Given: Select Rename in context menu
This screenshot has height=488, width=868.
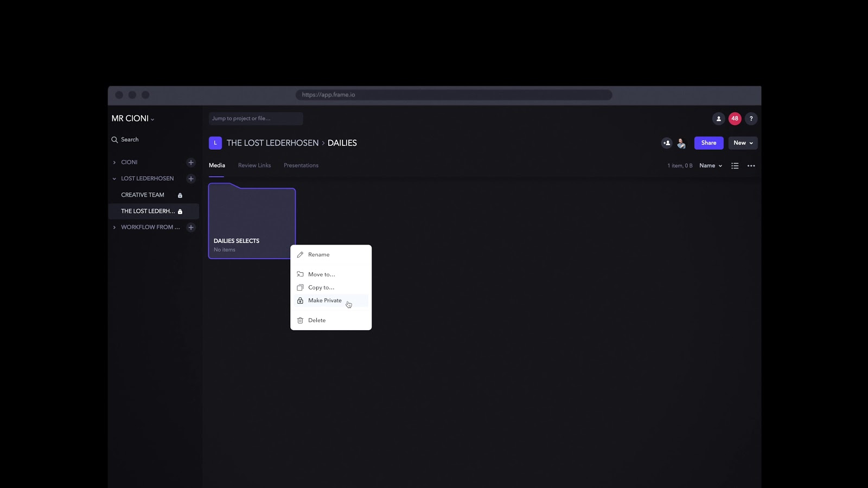Looking at the screenshot, I should tap(331, 255).
